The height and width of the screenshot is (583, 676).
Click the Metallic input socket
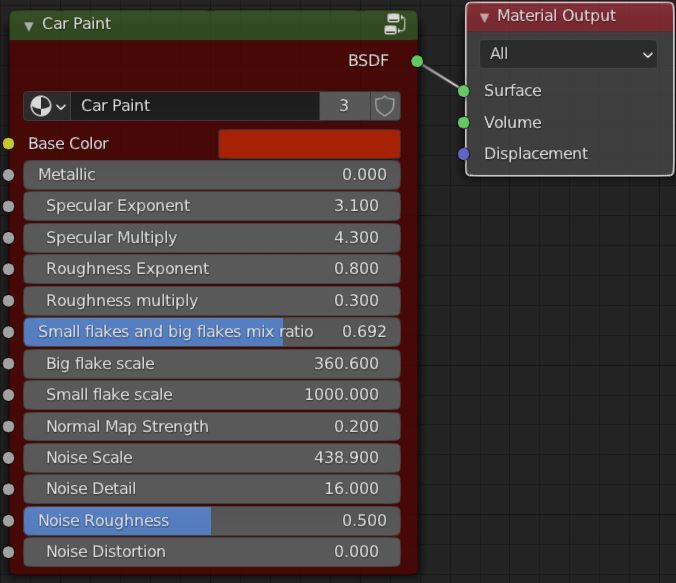coord(8,175)
